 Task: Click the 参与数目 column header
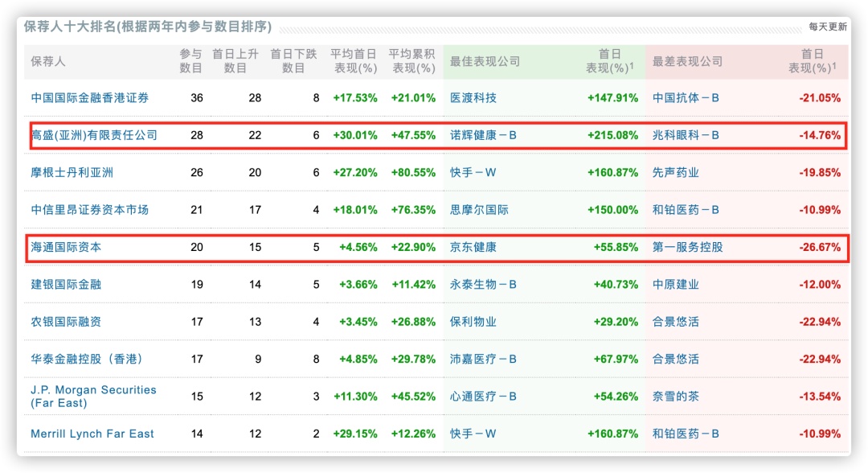coord(191,61)
